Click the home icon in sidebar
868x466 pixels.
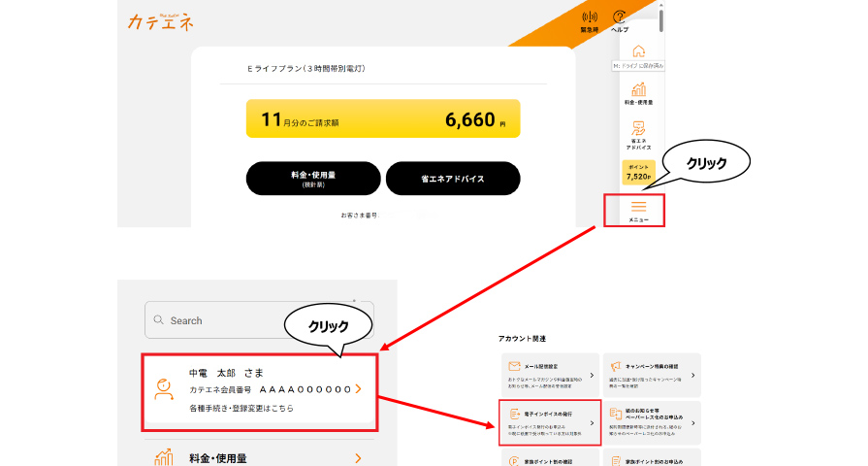638,51
